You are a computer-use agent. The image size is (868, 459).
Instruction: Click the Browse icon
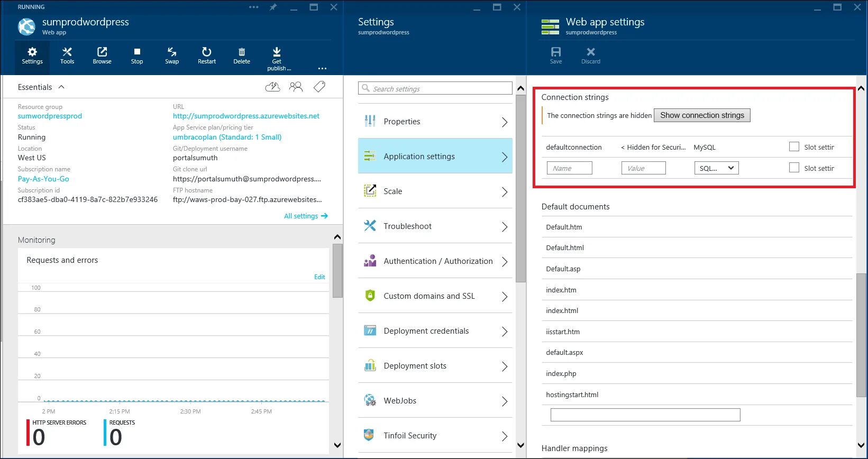point(102,52)
